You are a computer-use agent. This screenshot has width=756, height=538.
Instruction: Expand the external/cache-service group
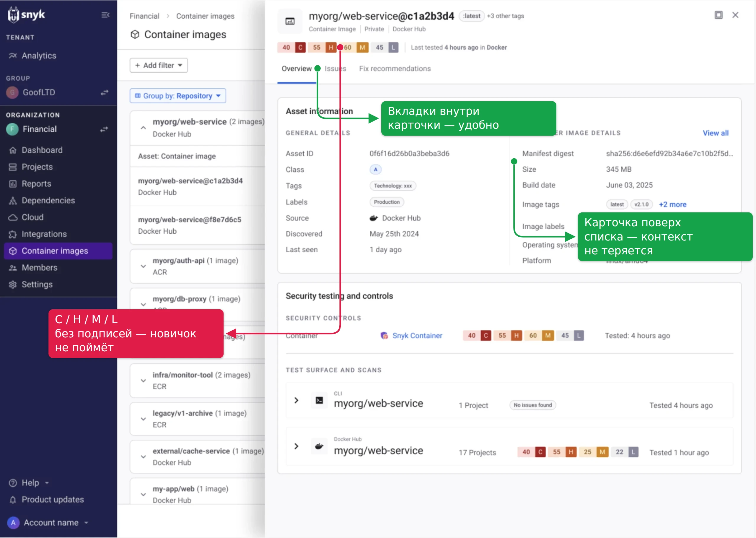point(143,457)
